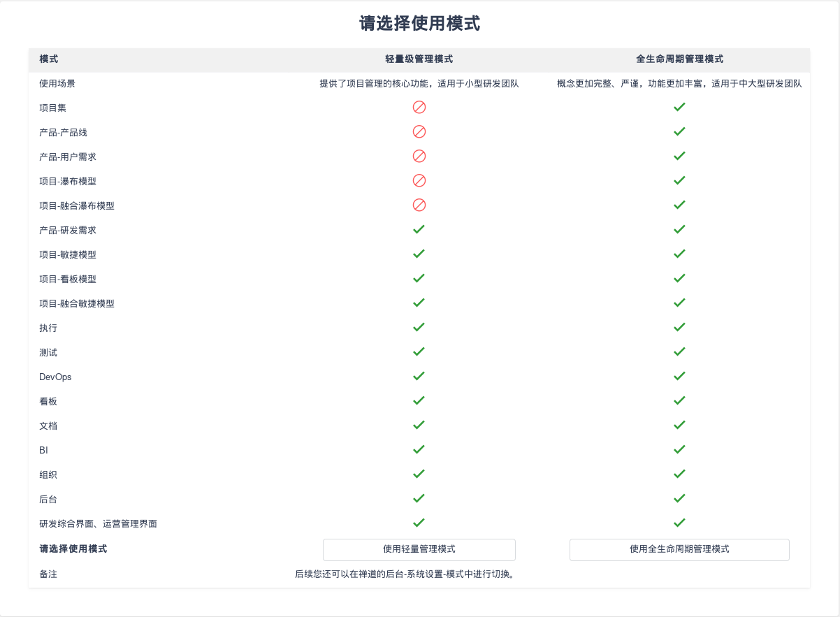The width and height of the screenshot is (840, 617).
Task: Click the bold 请选择使用模式 row label
Action: (73, 549)
